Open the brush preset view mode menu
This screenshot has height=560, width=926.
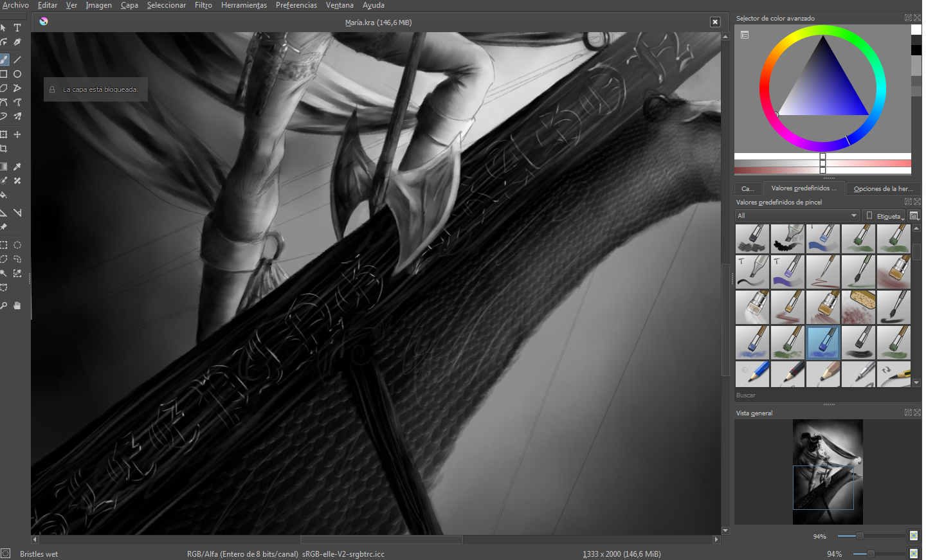coord(914,215)
